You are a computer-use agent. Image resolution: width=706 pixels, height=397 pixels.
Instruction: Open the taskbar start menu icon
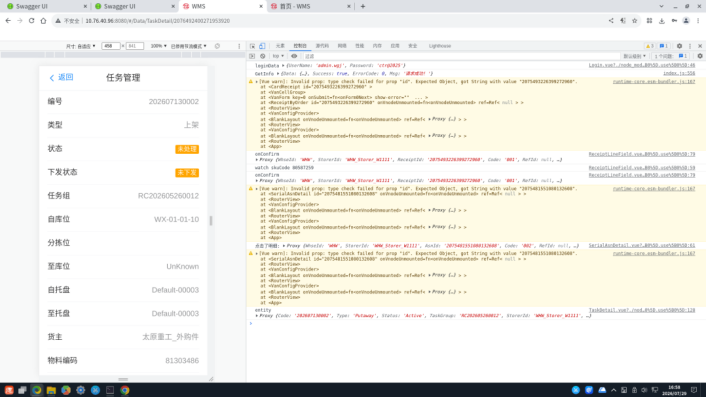click(x=9, y=390)
